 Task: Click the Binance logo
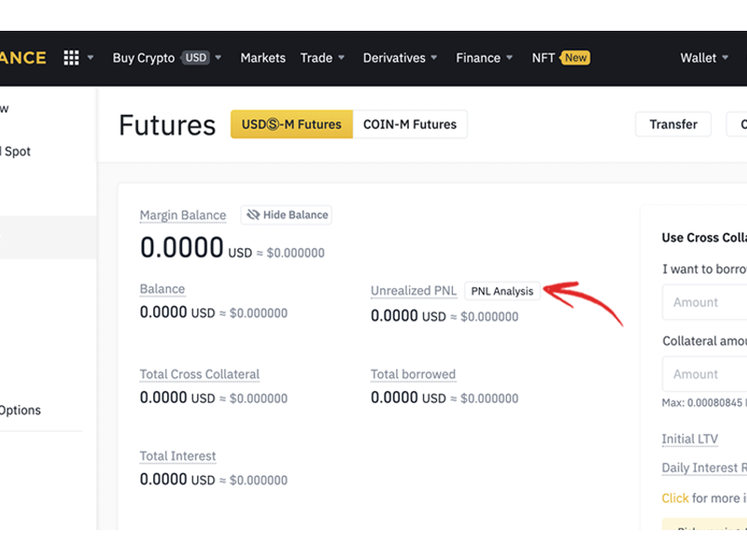[22, 58]
